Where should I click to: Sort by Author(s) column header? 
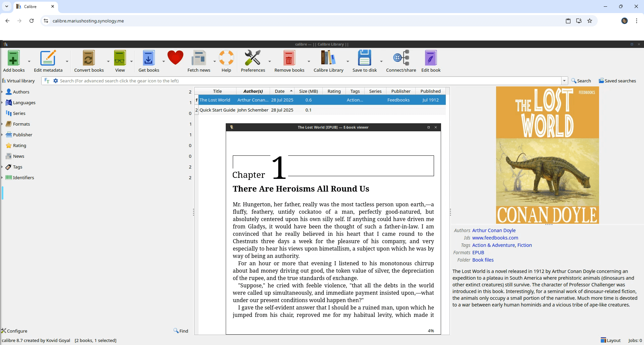[253, 91]
